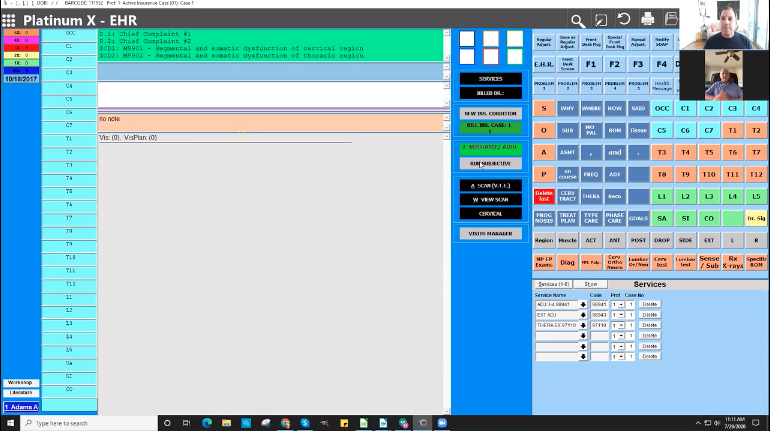
Task: Switch to the Store tab
Action: pos(591,284)
